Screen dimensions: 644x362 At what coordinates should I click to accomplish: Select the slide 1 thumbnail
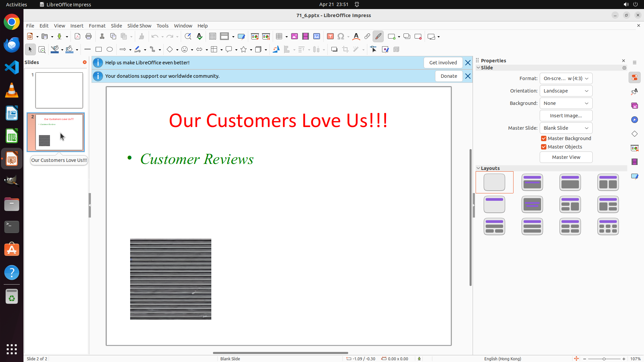tap(59, 90)
